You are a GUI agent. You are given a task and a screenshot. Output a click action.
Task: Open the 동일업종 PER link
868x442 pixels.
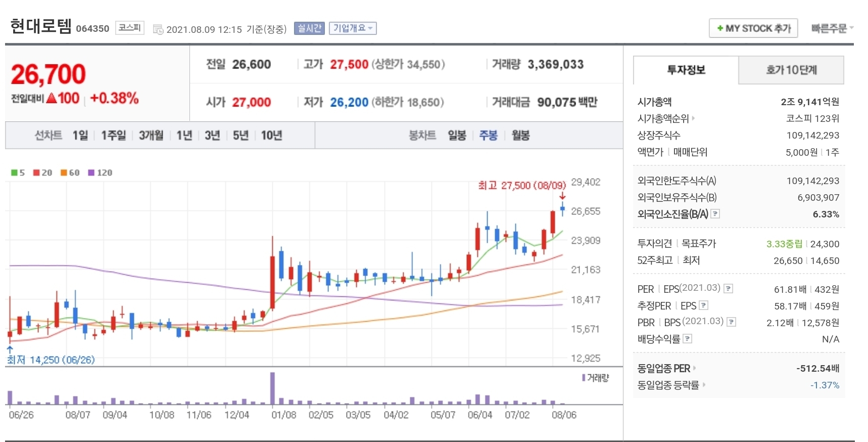[x=663, y=368]
